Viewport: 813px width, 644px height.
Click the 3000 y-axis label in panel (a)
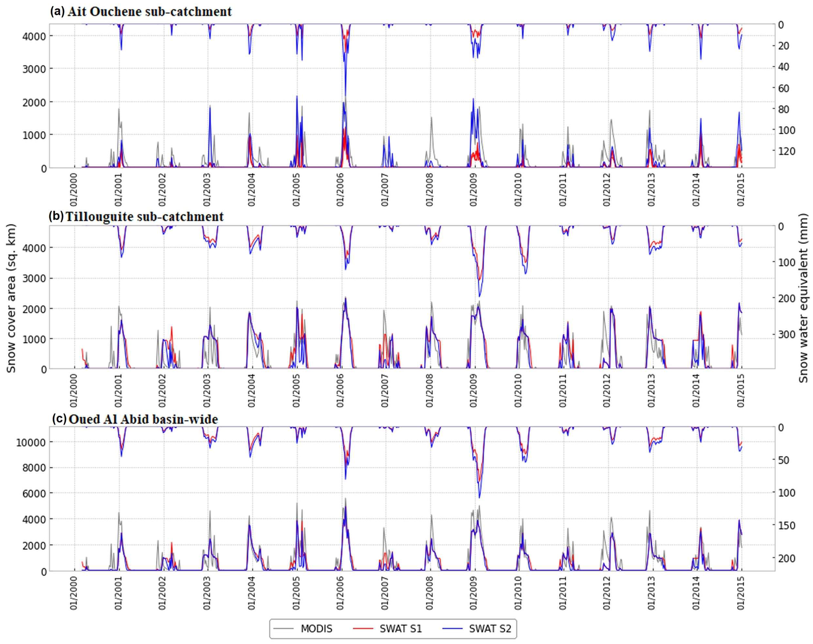click(x=35, y=69)
